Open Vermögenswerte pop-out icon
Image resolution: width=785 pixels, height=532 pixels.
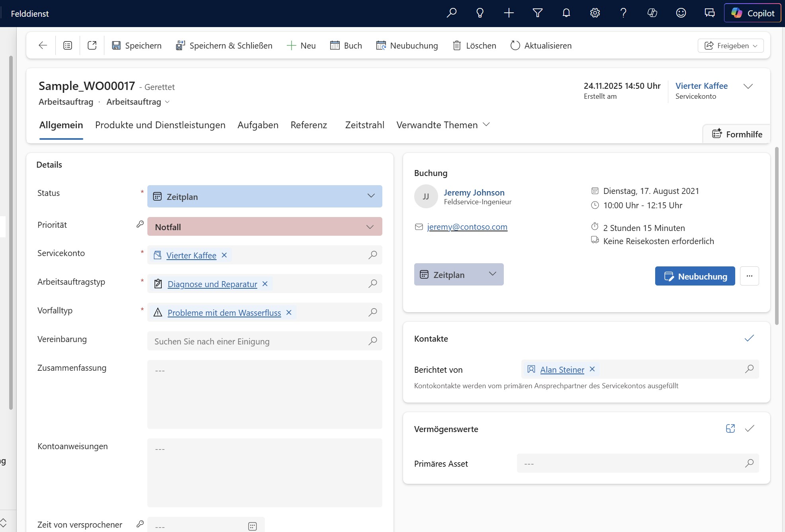(x=730, y=428)
